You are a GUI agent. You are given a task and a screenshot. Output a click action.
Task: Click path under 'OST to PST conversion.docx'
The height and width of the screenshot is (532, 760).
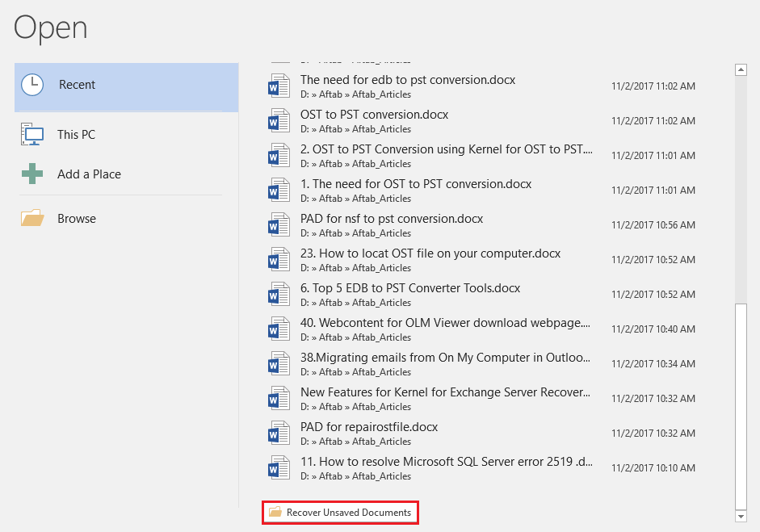pos(355,129)
